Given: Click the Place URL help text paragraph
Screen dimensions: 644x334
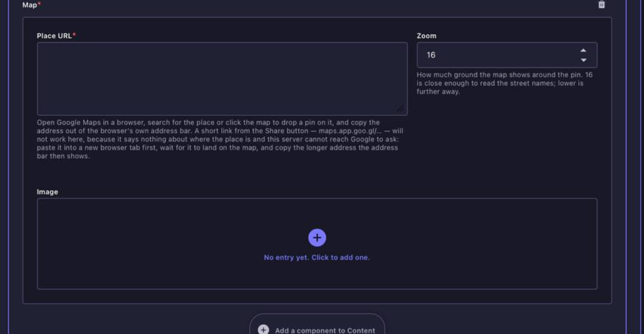Looking at the screenshot, I should (x=219, y=139).
